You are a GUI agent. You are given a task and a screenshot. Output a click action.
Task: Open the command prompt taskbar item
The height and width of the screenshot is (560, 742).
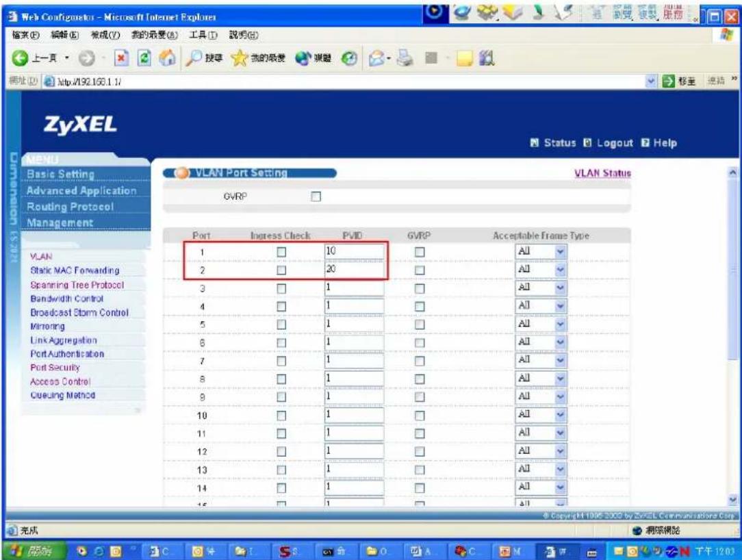(x=333, y=552)
